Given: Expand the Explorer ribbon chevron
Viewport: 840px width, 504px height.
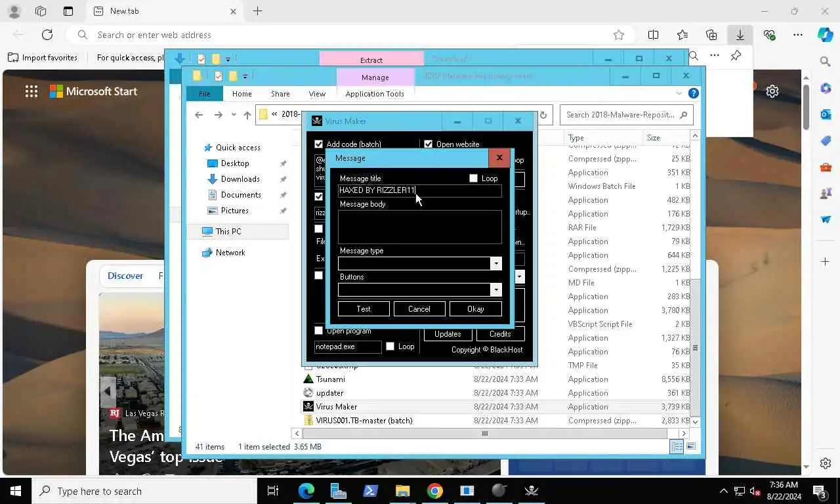Looking at the screenshot, I should (x=681, y=94).
